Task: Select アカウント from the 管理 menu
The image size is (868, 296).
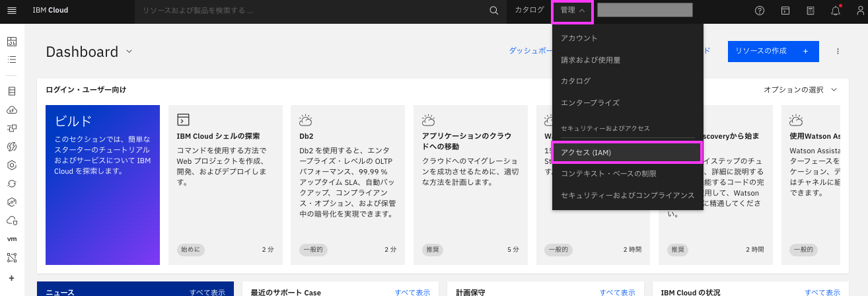Action: coord(628,38)
